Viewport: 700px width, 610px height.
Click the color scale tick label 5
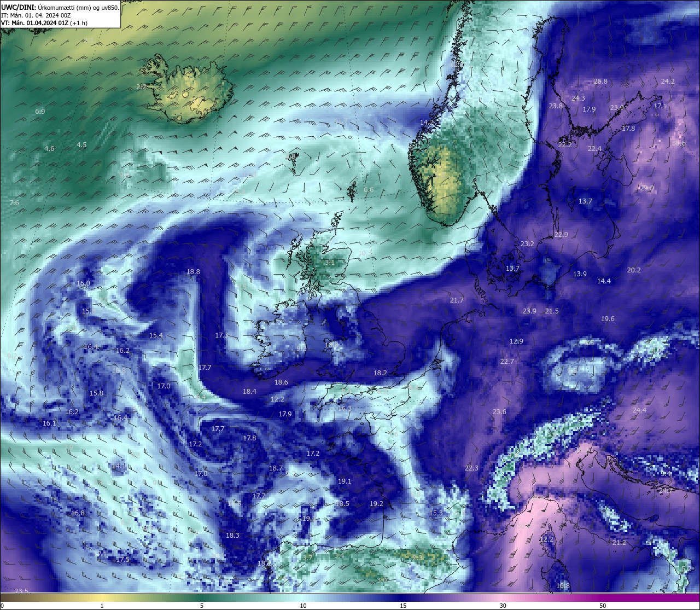pos(202,606)
